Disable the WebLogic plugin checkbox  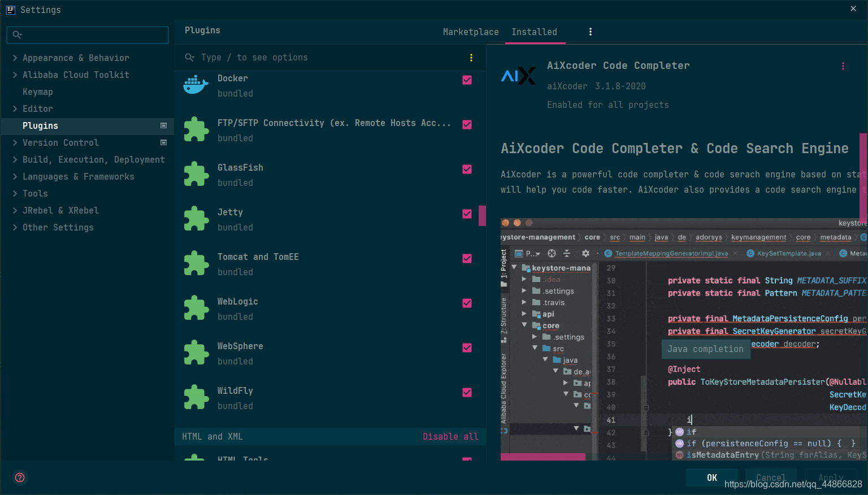coord(467,303)
